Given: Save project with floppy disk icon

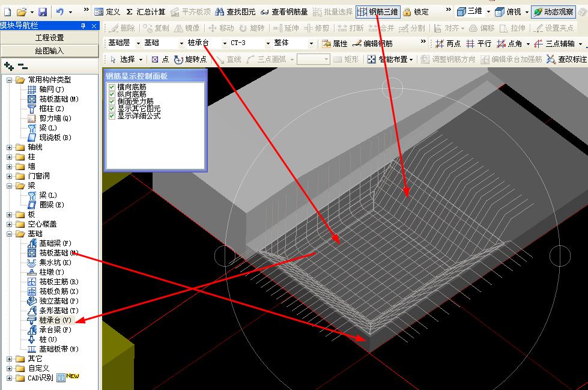Looking at the screenshot, I should coord(43,12).
